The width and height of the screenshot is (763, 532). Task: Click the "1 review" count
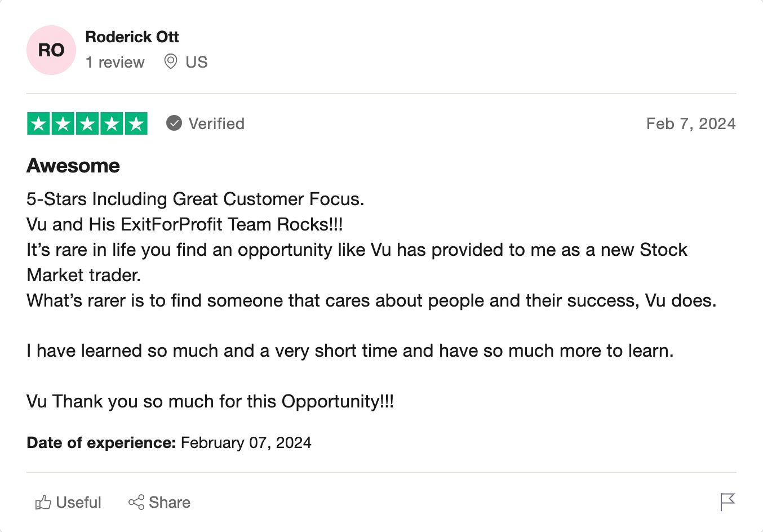click(x=115, y=62)
